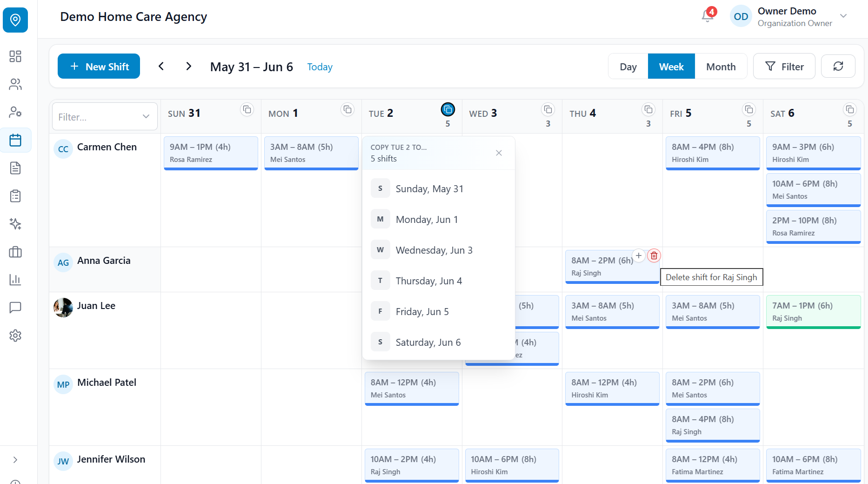Open the calendar schedule icon in sidebar

pos(15,140)
